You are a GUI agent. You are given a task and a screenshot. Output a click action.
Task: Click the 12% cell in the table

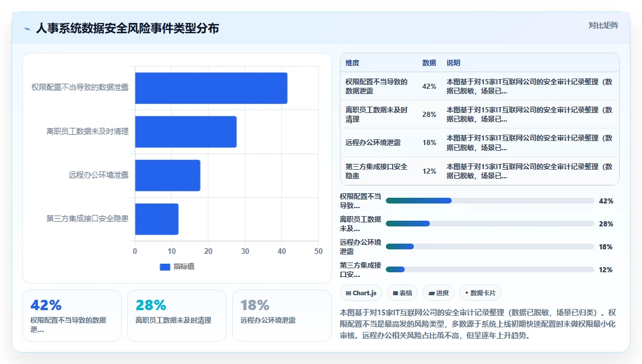(x=429, y=171)
